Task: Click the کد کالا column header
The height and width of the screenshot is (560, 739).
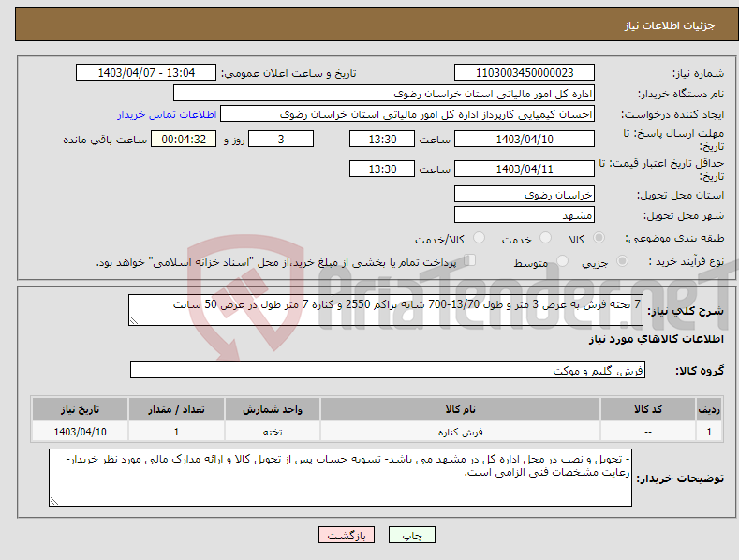Action: coord(648,409)
